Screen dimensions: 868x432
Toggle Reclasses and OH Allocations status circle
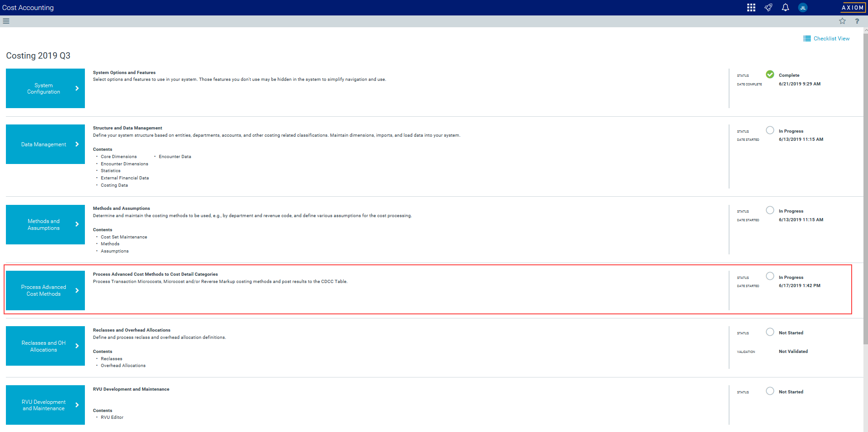pyautogui.click(x=770, y=332)
